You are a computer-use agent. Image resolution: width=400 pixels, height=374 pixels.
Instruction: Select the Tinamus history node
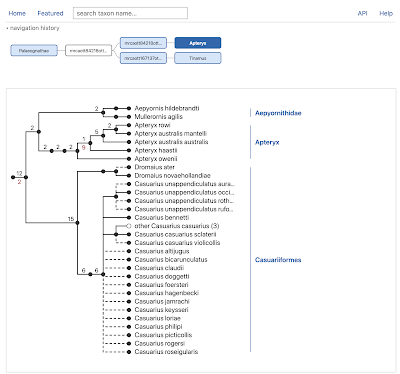[x=198, y=58]
